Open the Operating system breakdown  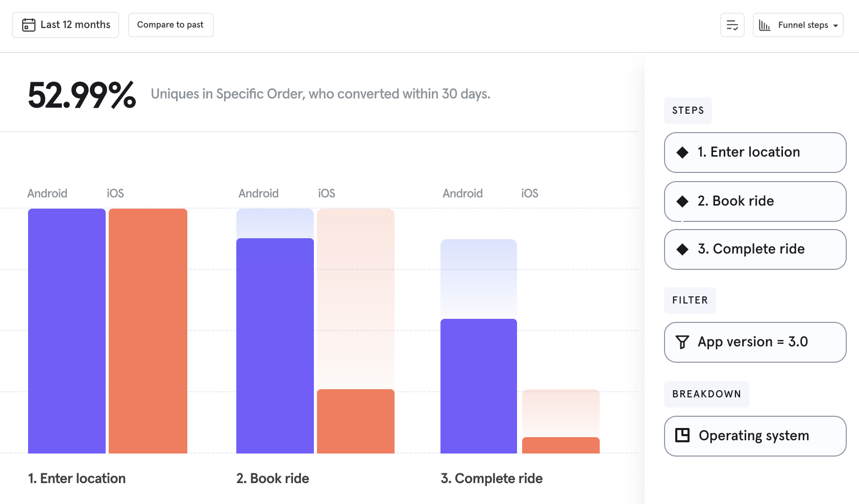[x=755, y=436]
